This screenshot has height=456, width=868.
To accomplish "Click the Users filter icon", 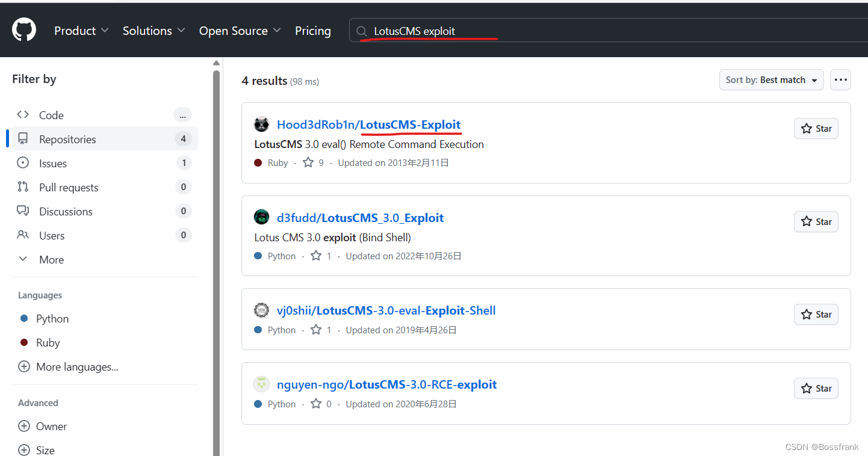I will 23,235.
